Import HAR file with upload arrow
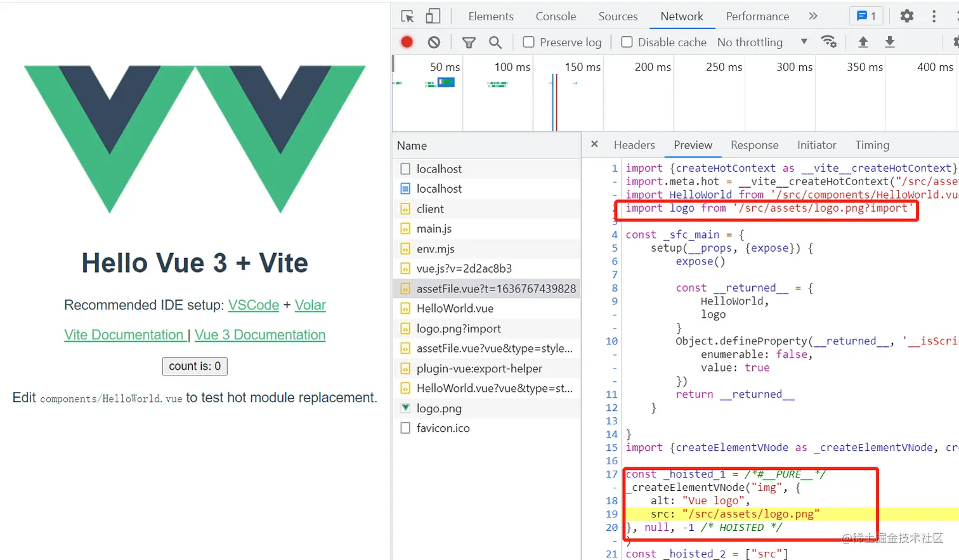 [x=863, y=42]
